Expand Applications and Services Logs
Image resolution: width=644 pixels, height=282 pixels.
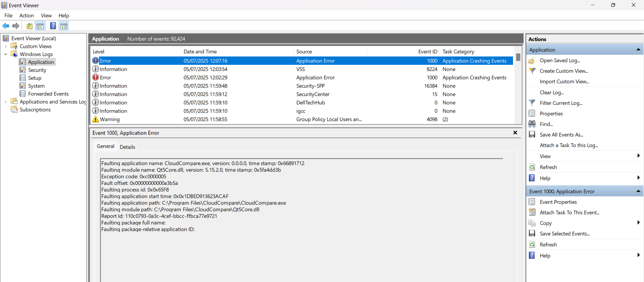click(x=5, y=101)
